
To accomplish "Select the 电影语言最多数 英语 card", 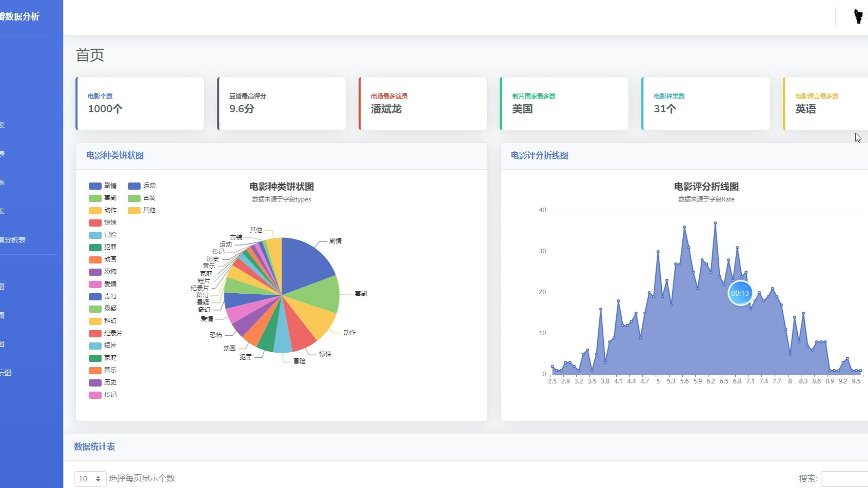I will point(825,104).
